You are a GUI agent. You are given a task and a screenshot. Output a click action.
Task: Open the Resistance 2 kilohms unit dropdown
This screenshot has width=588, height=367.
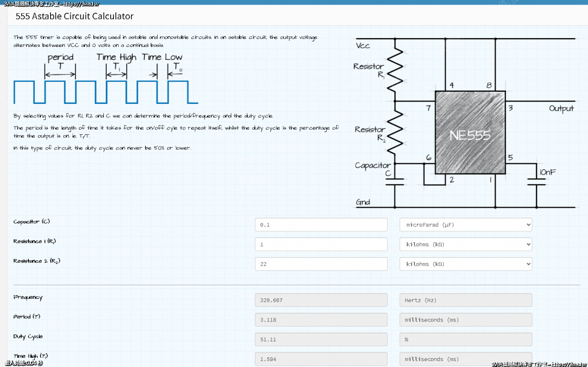465,264
